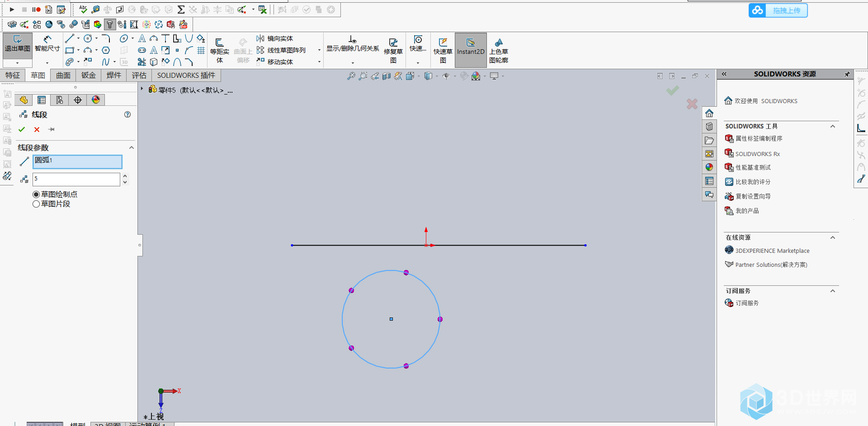Open the FeatureManager design tree tab
Screen dimensions: 868x426
[x=24, y=100]
